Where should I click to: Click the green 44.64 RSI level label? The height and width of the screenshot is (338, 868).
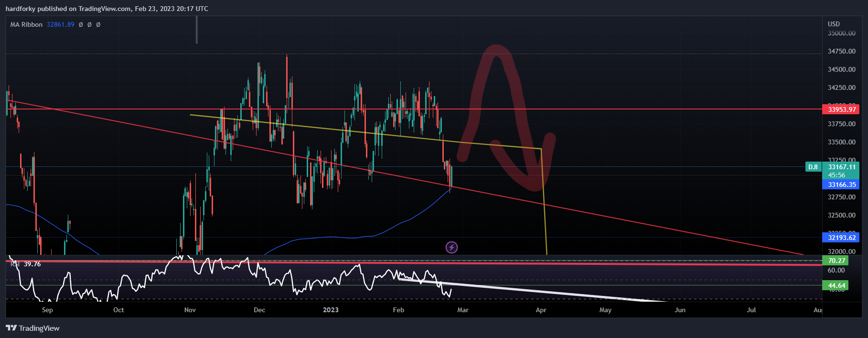click(836, 285)
